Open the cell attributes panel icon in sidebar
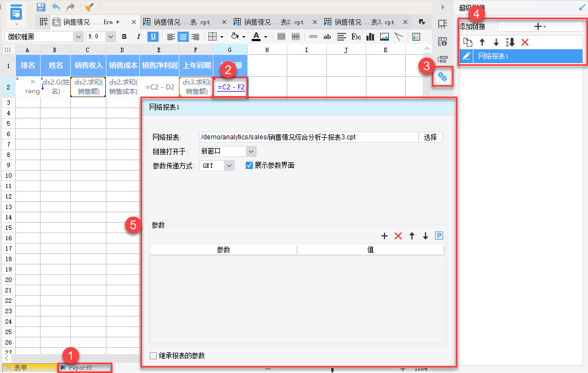The width and height of the screenshot is (588, 373). 443,42
